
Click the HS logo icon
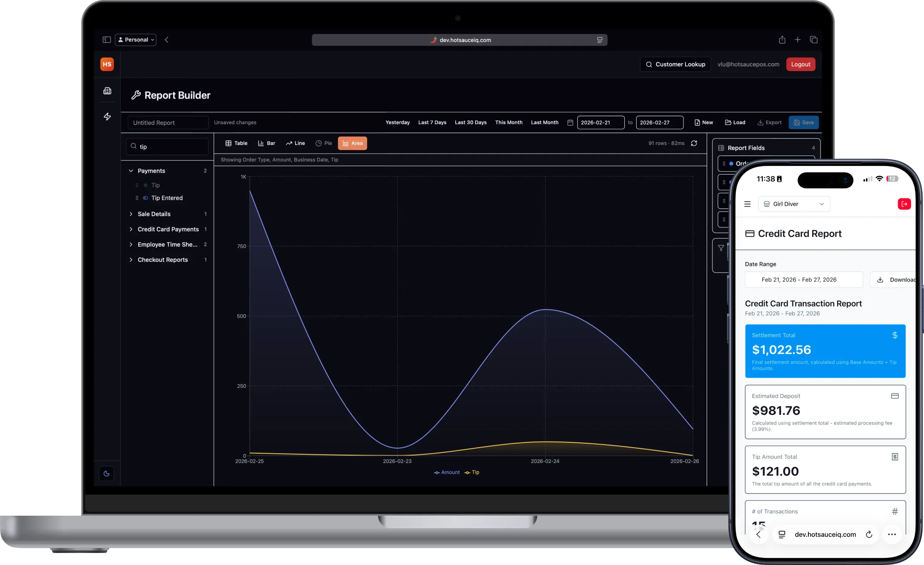click(107, 64)
